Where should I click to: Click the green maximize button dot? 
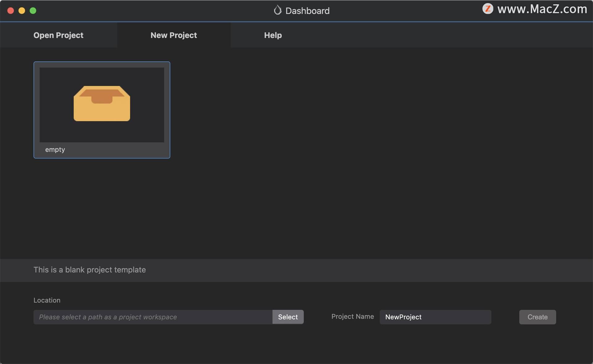pos(33,10)
